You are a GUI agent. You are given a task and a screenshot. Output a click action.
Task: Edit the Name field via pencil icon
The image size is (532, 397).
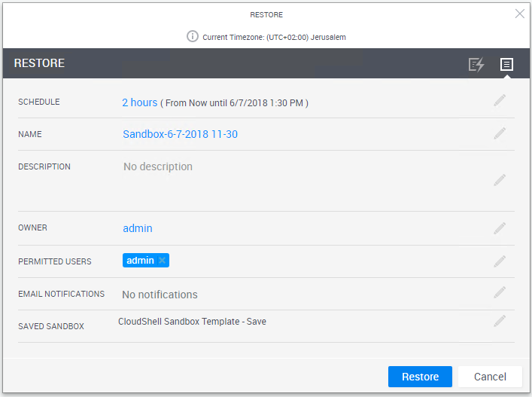(500, 133)
